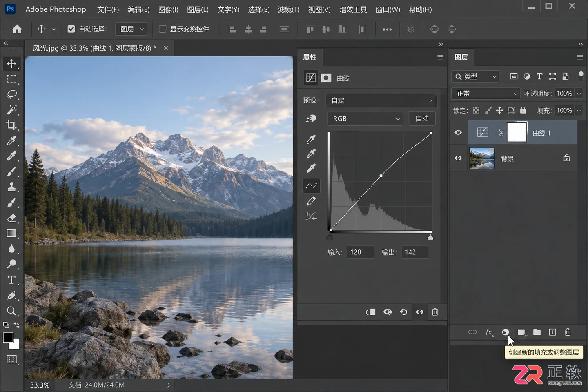Screen dimensions: 588x392
Task: Select the Horizontal Type tool
Action: [x=11, y=280]
